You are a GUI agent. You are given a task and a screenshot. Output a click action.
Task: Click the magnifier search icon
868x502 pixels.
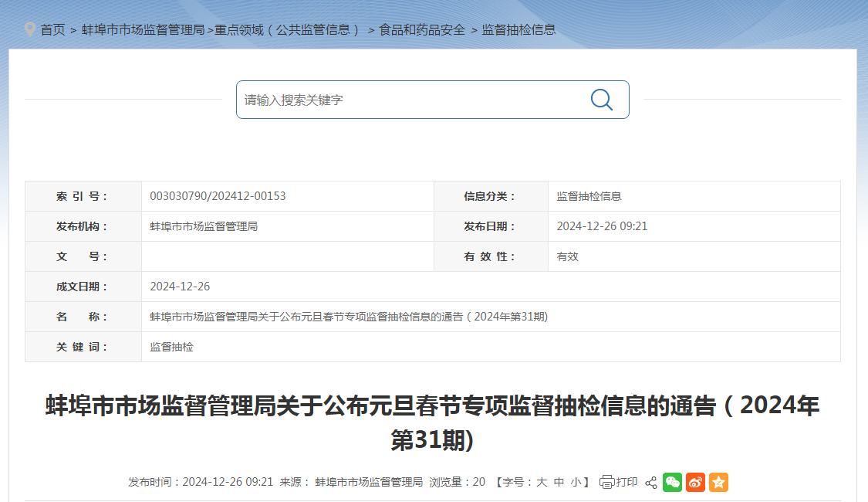[x=601, y=100]
